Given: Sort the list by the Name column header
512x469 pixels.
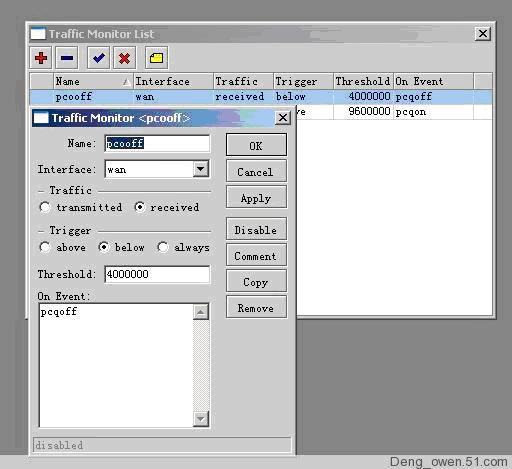Looking at the screenshot, I should tap(93, 81).
